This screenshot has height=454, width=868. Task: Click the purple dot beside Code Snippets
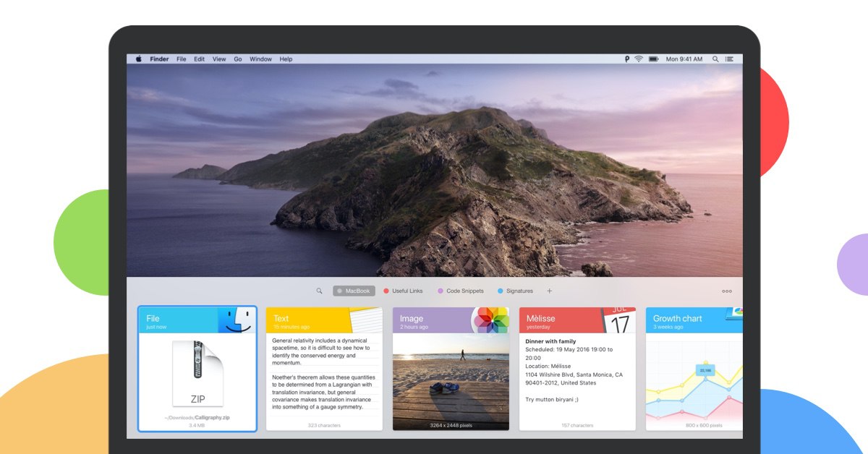[x=441, y=291]
